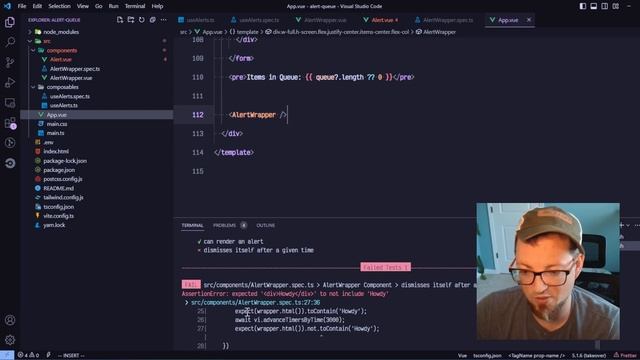The width and height of the screenshot is (640, 360).
Task: Open the Manage settings gear
Action: [10, 340]
